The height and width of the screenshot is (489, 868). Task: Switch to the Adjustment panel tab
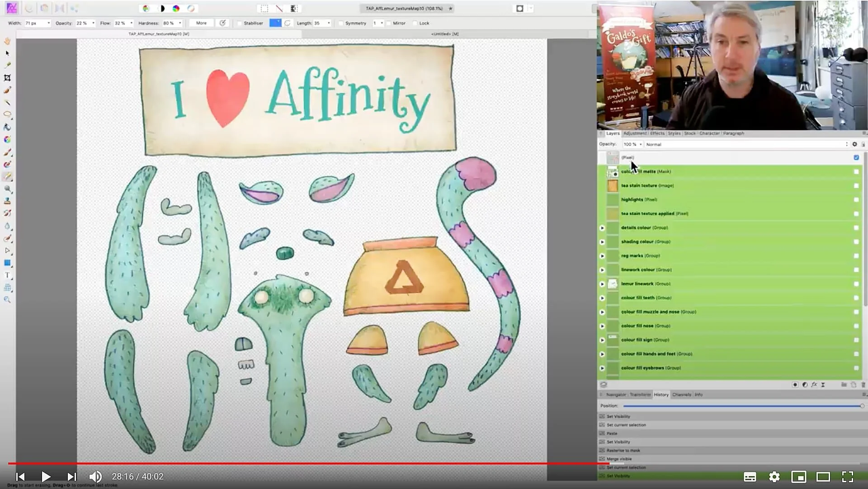pyautogui.click(x=635, y=133)
